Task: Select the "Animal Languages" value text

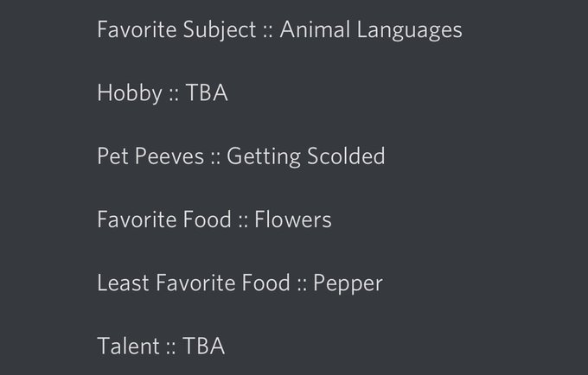Action: click(371, 30)
